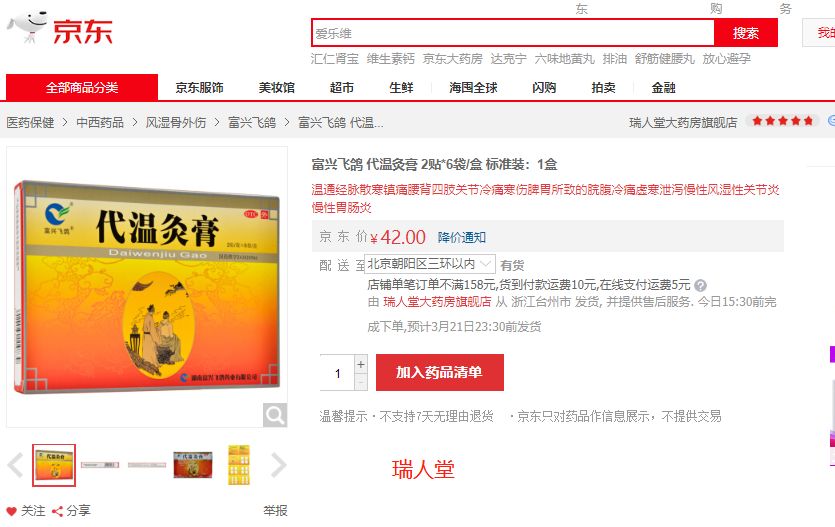Show previous thumbnails with the left arrow
The image size is (835, 527).
click(x=15, y=465)
